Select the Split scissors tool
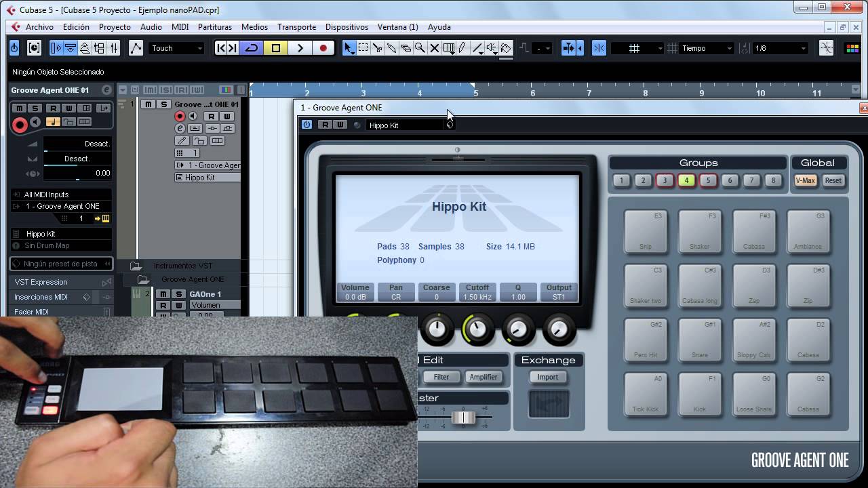 click(378, 48)
